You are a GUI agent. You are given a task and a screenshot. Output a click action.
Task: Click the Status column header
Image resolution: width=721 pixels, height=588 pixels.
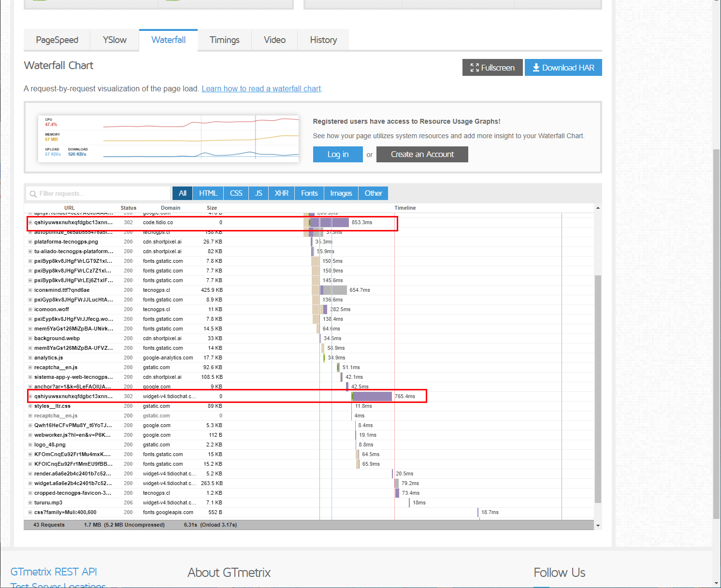[x=129, y=208]
